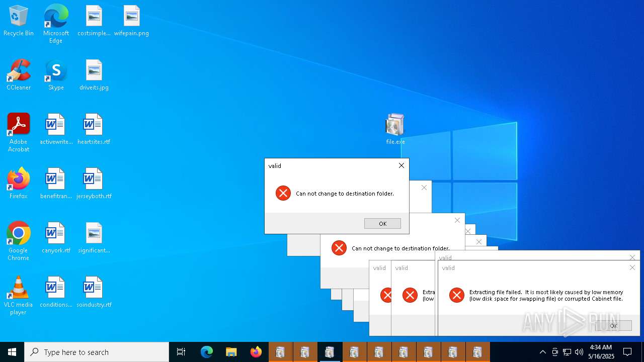Viewport: 644px width, 362px height.
Task: Click the front dialog error message text
Action: [x=345, y=194]
